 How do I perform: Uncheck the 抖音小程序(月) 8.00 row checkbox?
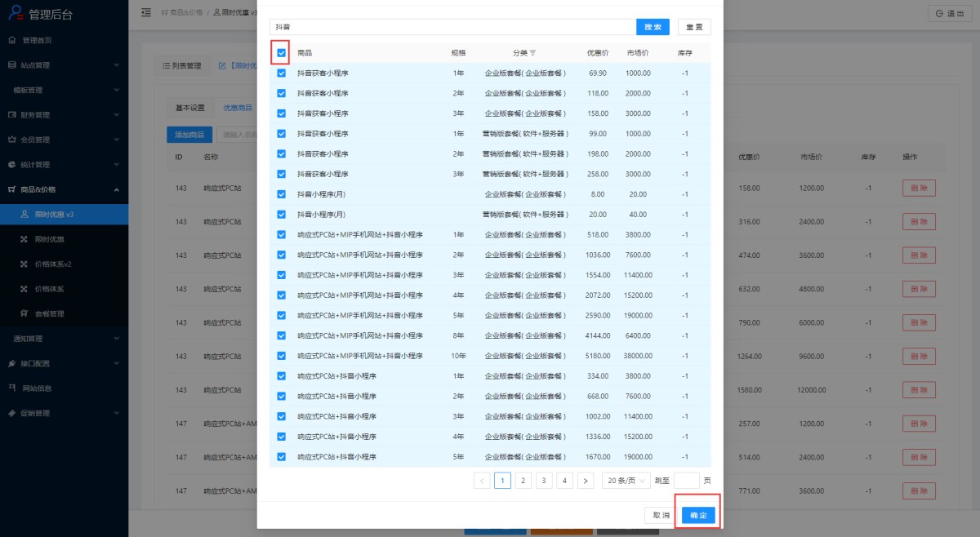click(281, 194)
